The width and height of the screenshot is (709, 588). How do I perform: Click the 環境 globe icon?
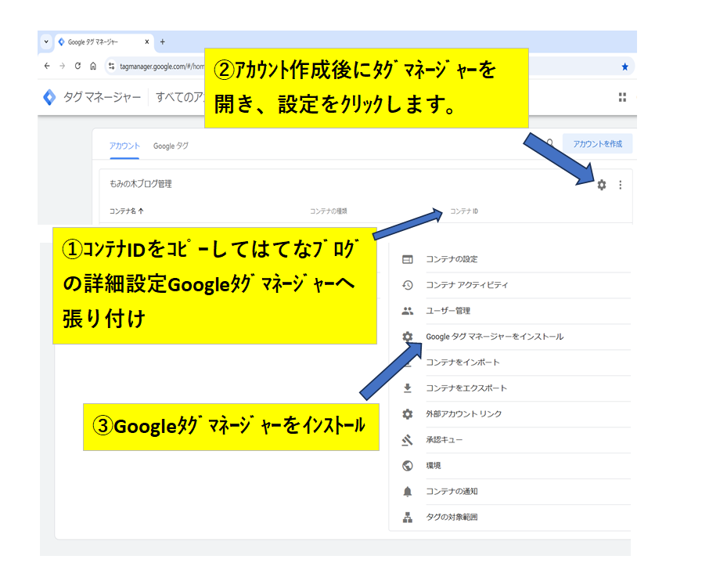pyautogui.click(x=408, y=466)
